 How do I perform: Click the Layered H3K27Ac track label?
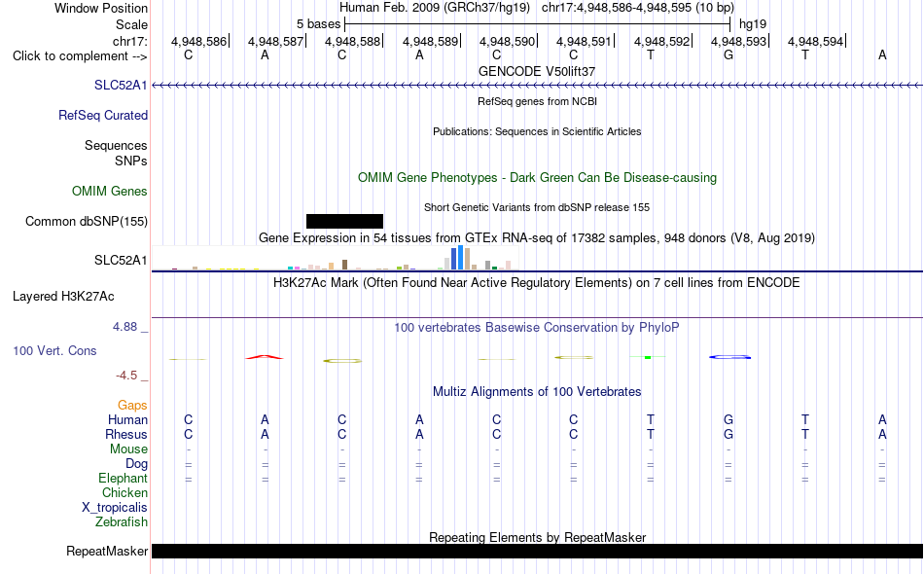point(63,297)
